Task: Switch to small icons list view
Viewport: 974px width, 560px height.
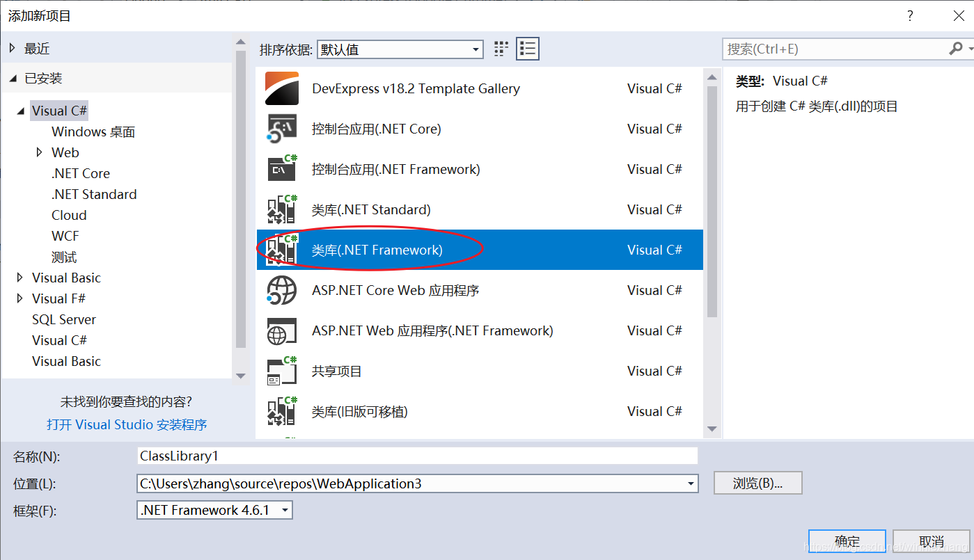Action: (x=528, y=49)
